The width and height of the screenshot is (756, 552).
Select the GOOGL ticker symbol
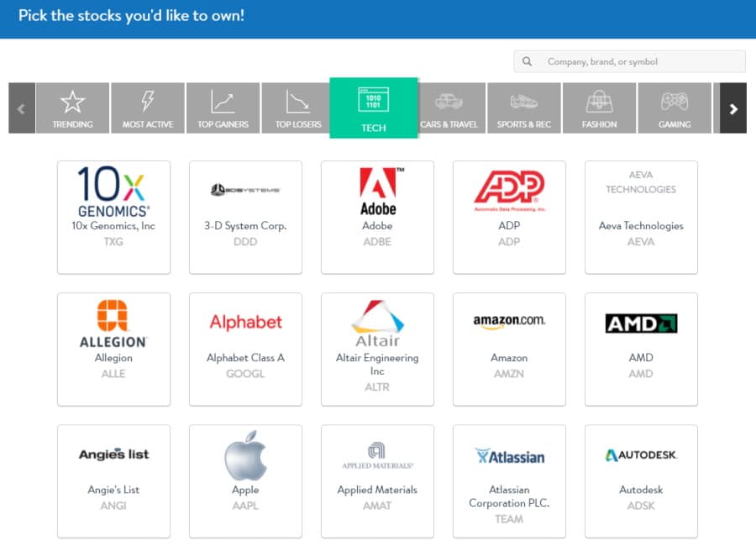pyautogui.click(x=245, y=374)
